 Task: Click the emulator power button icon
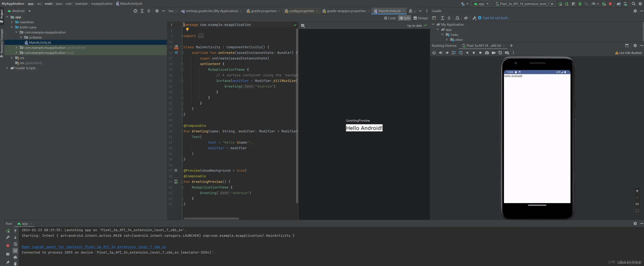click(434, 53)
